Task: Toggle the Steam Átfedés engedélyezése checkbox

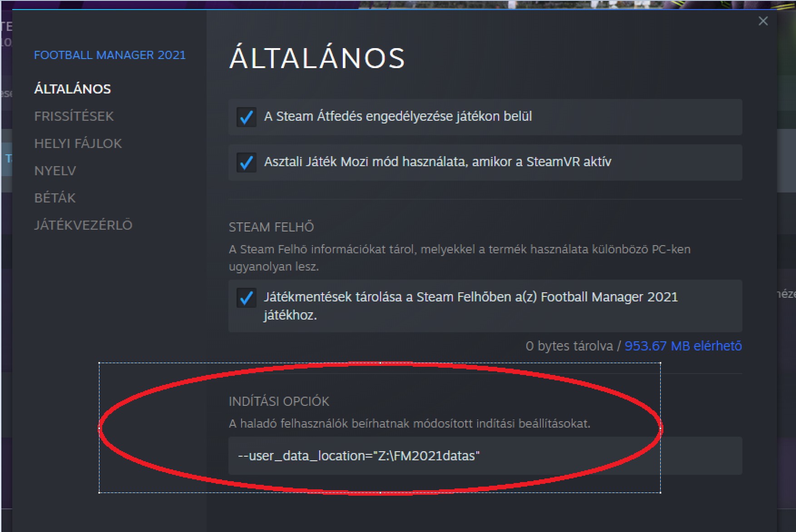Action: [247, 117]
